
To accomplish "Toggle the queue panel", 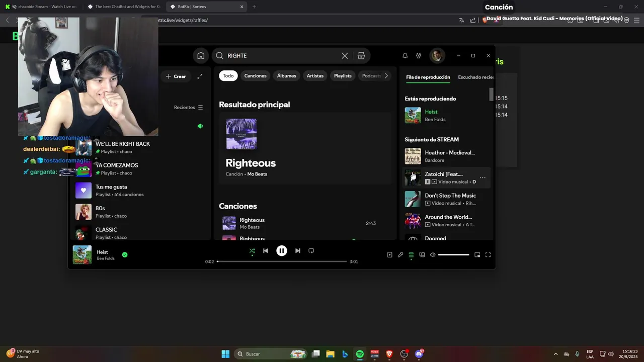I will click(411, 255).
